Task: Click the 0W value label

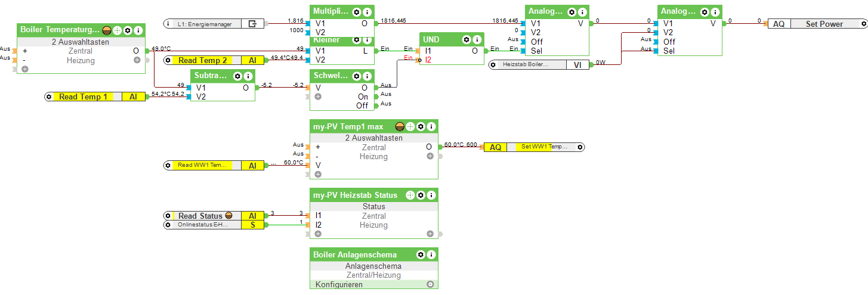Action: click(600, 62)
